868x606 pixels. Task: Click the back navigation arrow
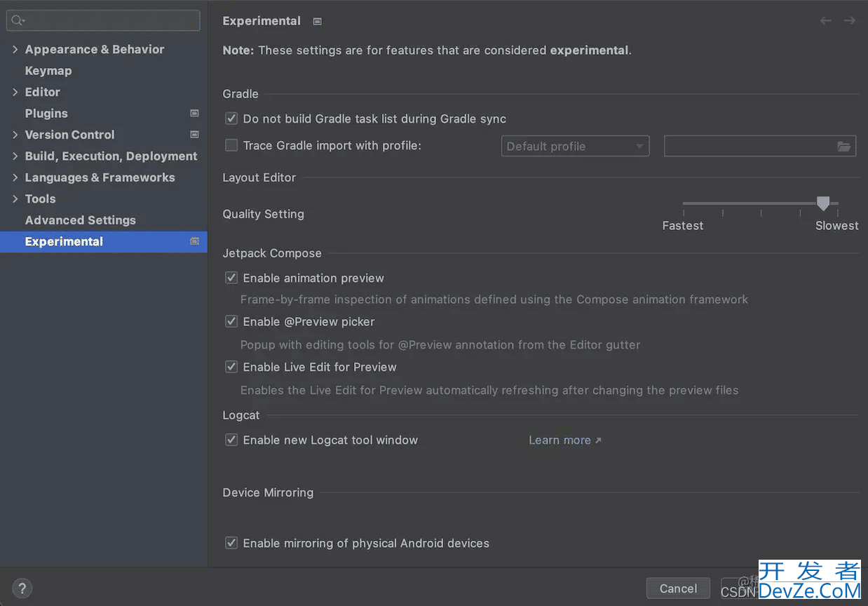826,21
